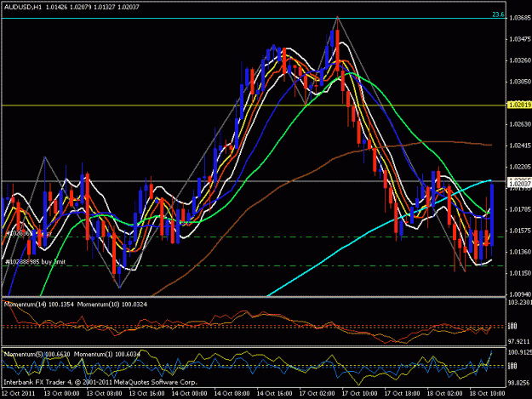Click the 1.02630 price axis label

(520, 124)
